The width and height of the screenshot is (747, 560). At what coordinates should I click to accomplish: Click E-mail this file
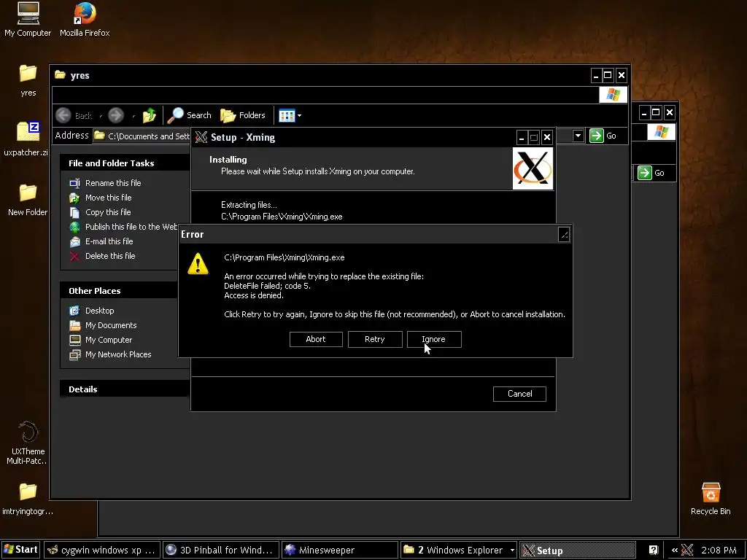click(x=109, y=241)
